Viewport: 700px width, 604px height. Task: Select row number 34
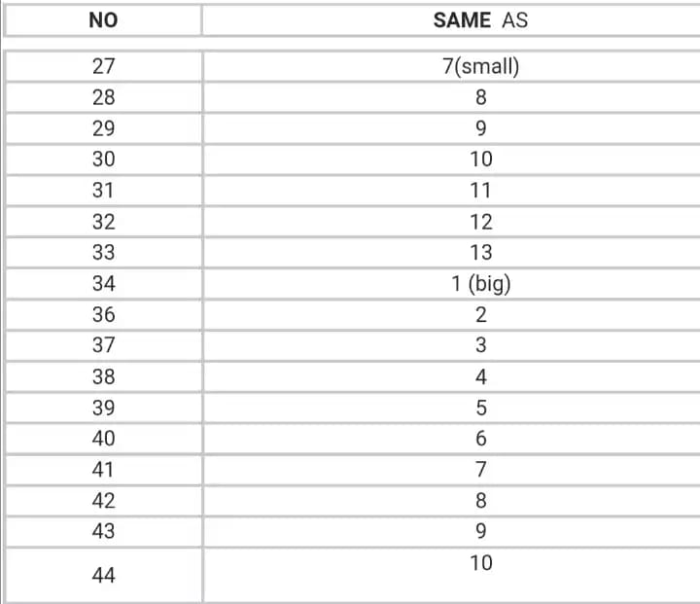[x=103, y=284]
